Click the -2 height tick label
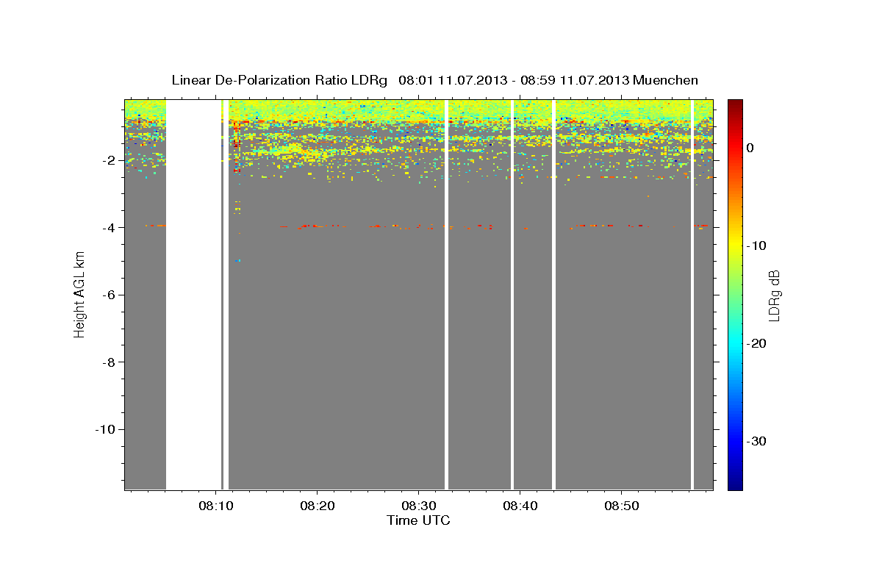 110,160
